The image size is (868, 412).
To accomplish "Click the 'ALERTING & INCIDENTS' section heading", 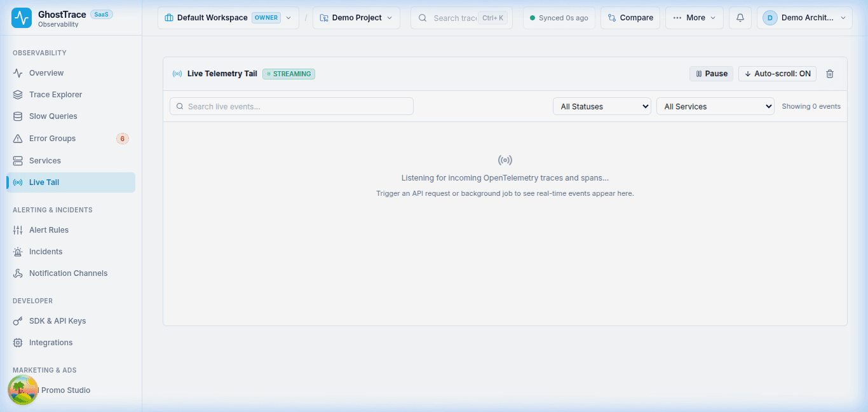I will point(53,210).
